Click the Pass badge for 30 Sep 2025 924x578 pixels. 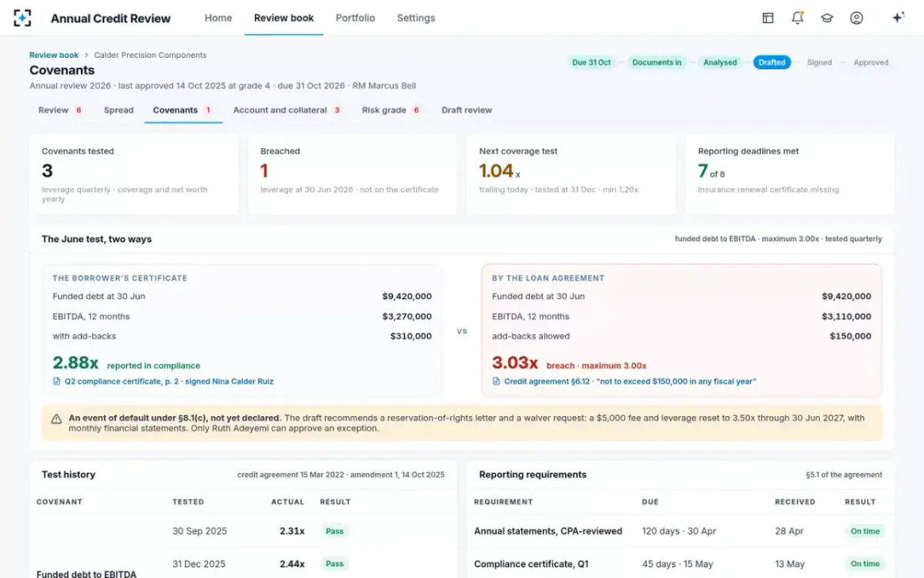tap(334, 531)
